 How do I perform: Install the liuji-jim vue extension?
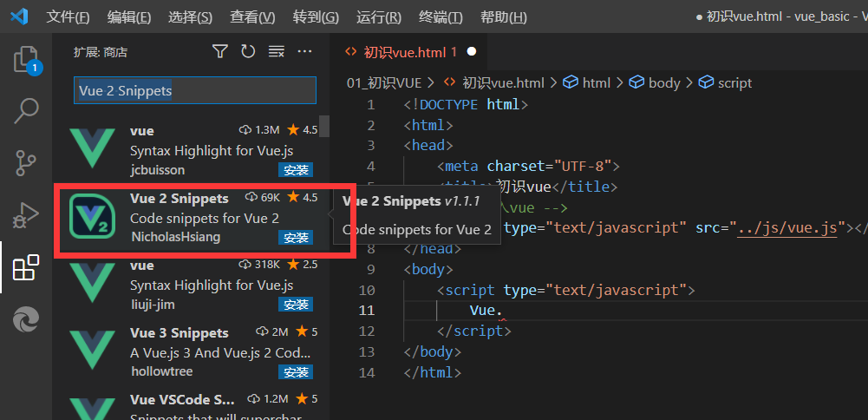(x=295, y=305)
